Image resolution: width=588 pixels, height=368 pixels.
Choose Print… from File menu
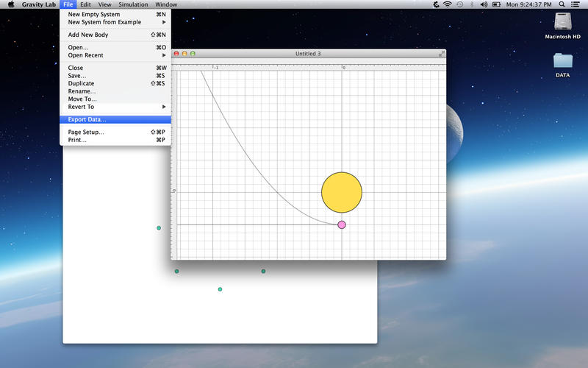115,140
